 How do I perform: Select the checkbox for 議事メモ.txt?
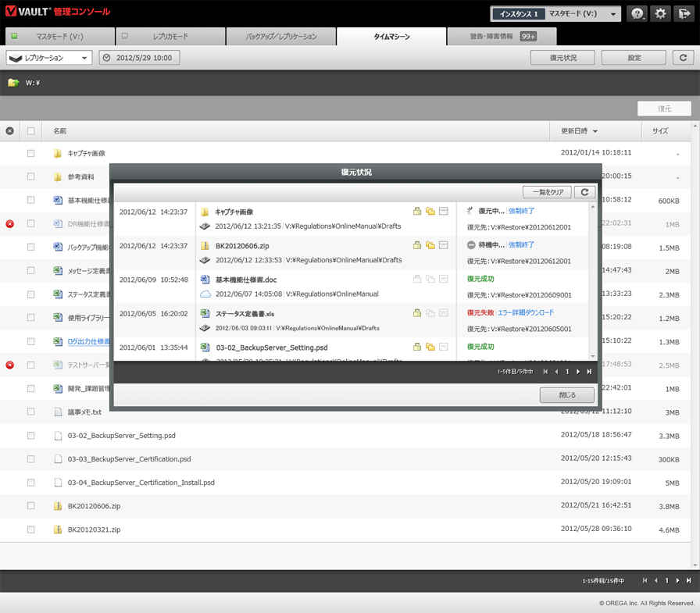(x=31, y=412)
